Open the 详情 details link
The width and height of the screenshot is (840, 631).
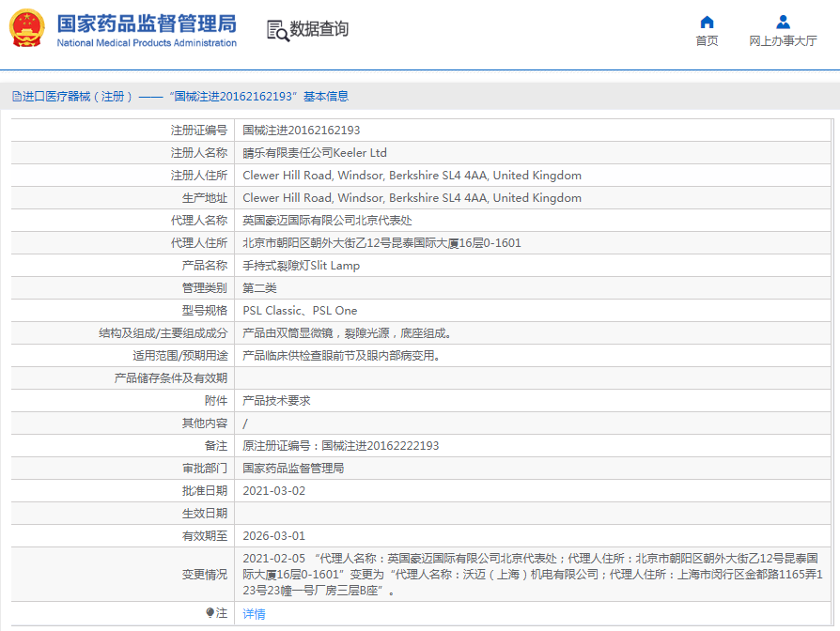coord(254,614)
